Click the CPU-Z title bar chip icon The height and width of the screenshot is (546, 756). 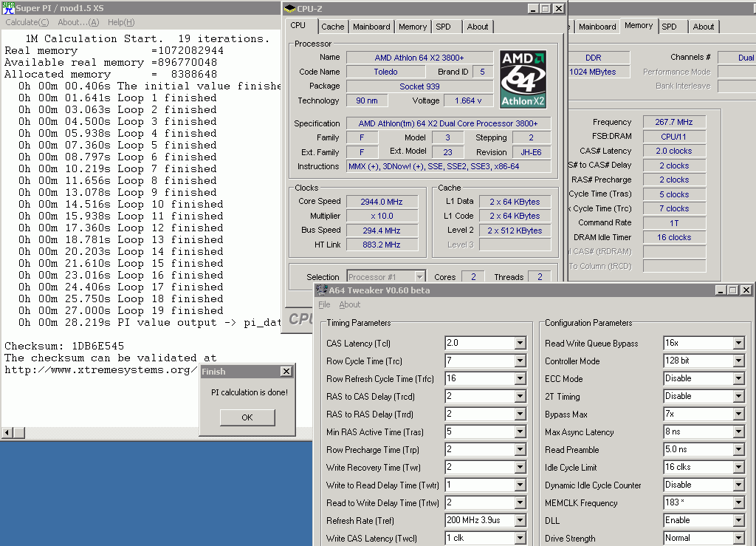(x=289, y=8)
